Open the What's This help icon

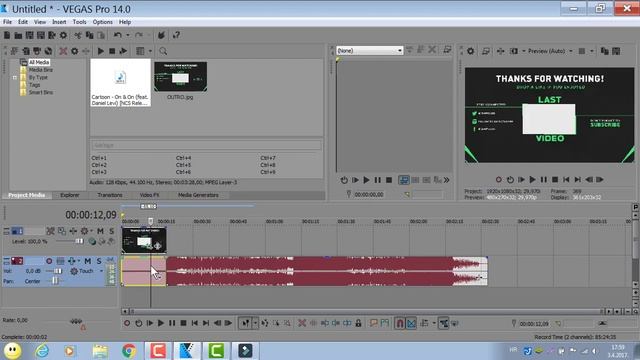click(x=176, y=36)
